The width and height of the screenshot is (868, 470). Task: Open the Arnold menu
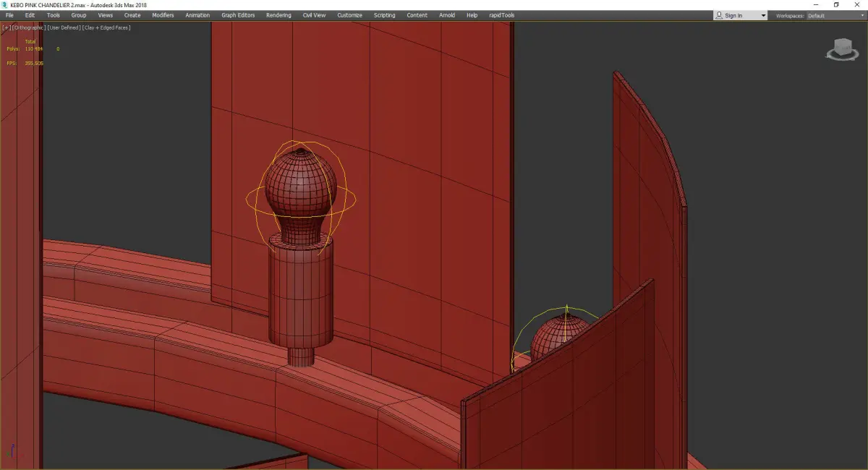447,15
